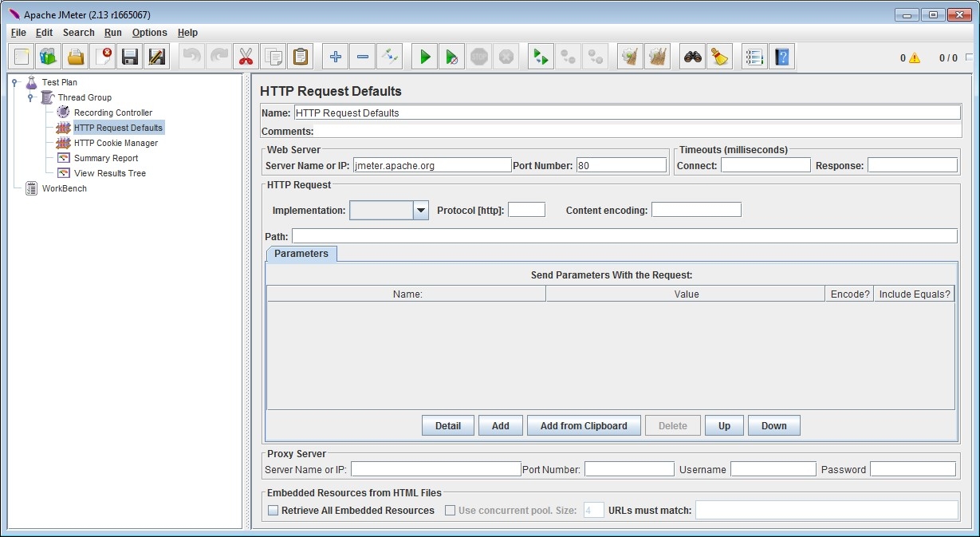Enable Retrieve All Embedded Resources checkbox

[274, 511]
